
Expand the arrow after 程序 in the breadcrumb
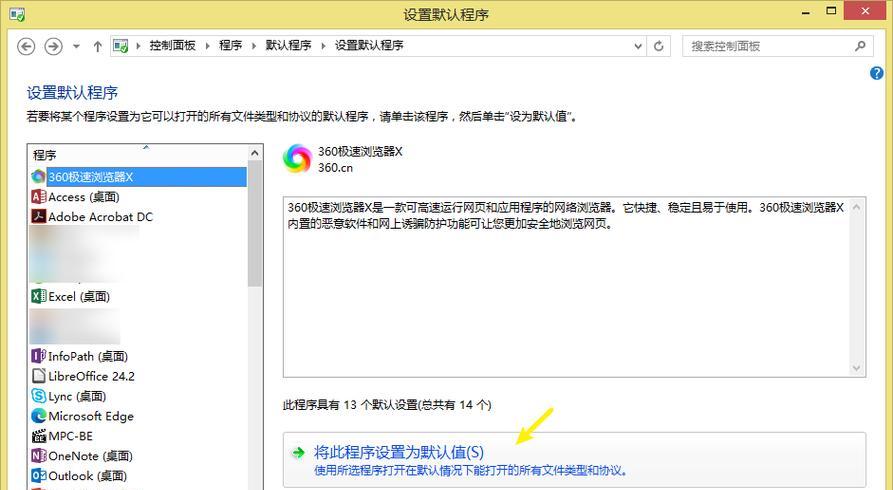point(254,46)
